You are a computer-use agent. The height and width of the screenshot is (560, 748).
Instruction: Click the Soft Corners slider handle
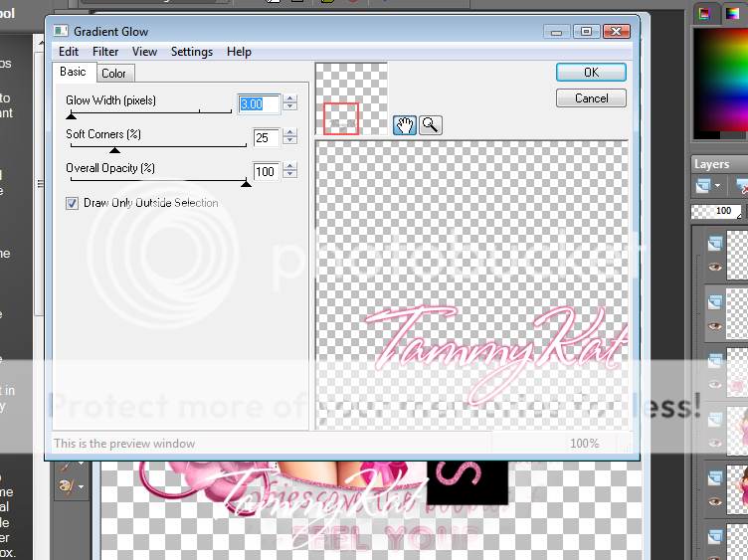[114, 150]
